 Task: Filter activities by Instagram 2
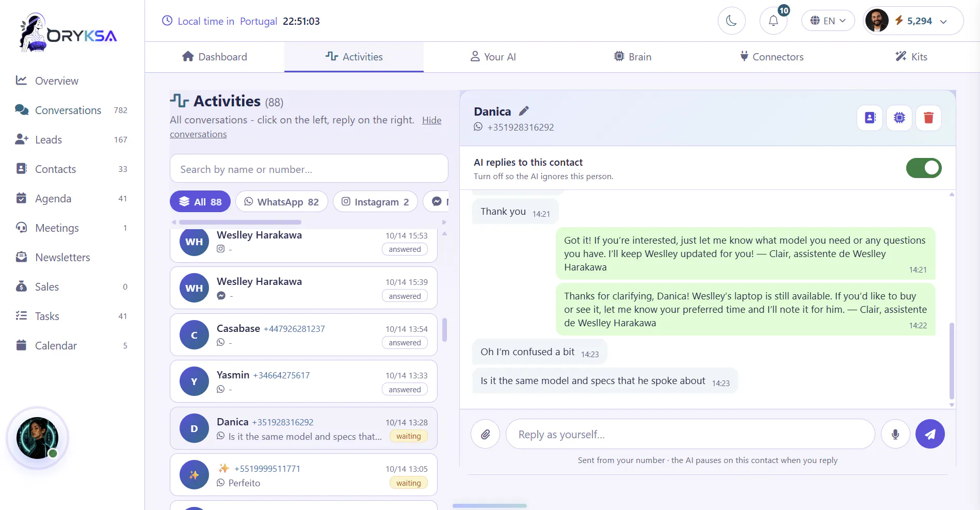(375, 202)
